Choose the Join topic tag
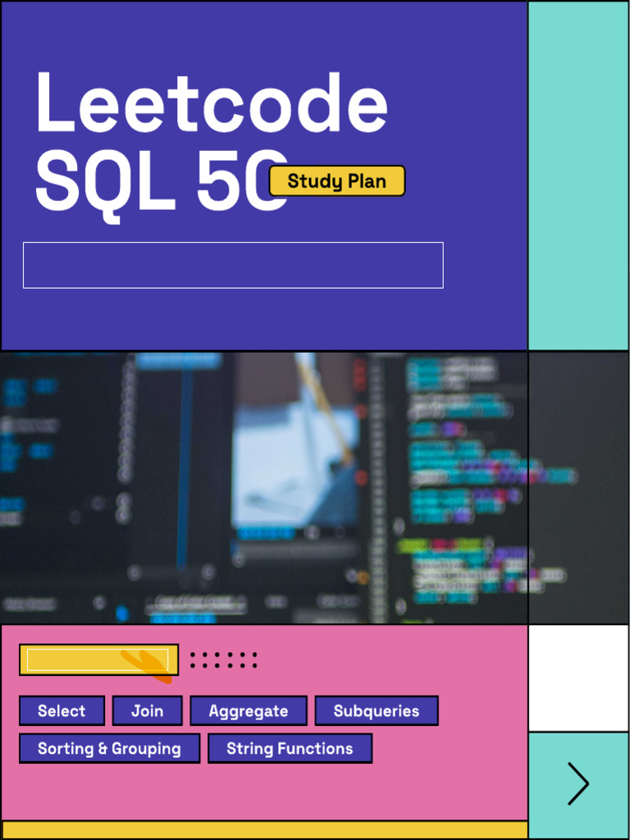 (148, 711)
